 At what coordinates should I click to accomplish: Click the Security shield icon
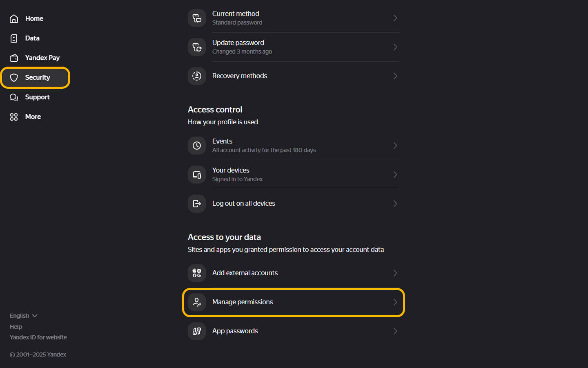14,77
